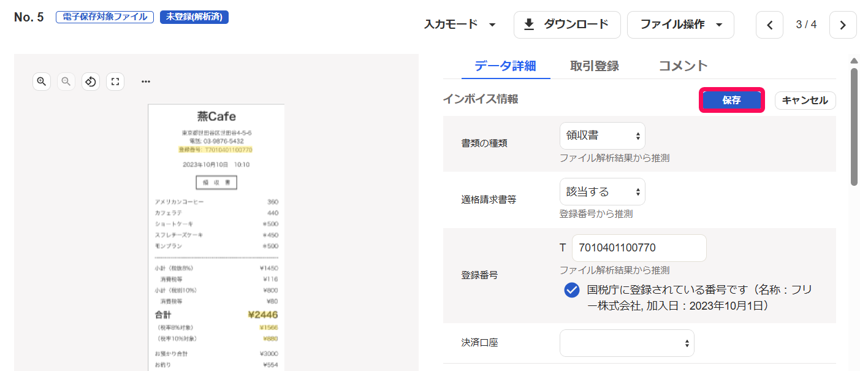Switch to the コメント tab

pyautogui.click(x=683, y=66)
